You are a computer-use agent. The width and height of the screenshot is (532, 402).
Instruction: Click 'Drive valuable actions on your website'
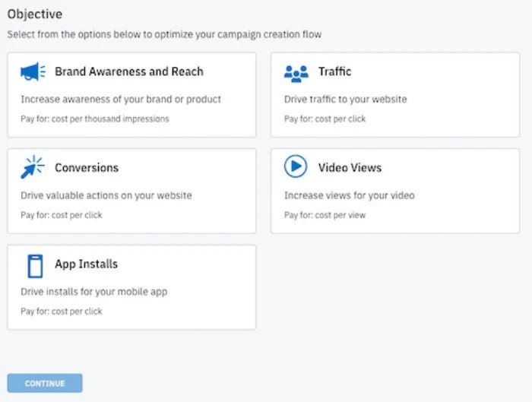pos(106,195)
